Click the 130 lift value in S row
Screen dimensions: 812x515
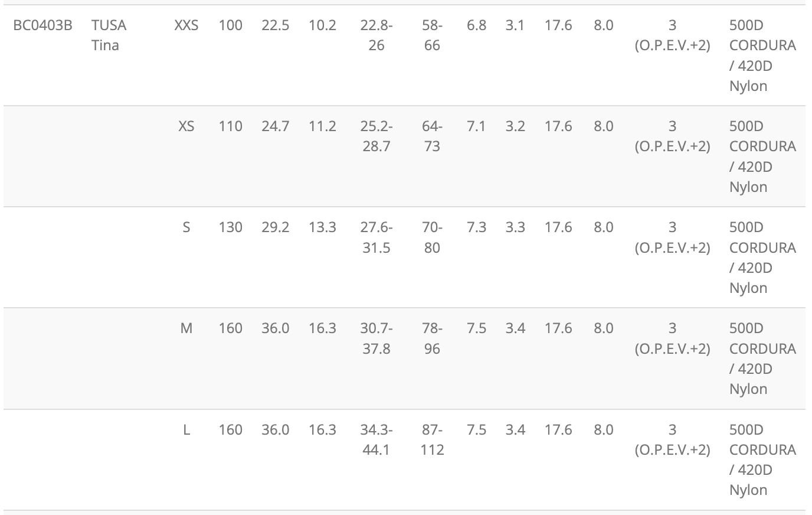pyautogui.click(x=230, y=227)
